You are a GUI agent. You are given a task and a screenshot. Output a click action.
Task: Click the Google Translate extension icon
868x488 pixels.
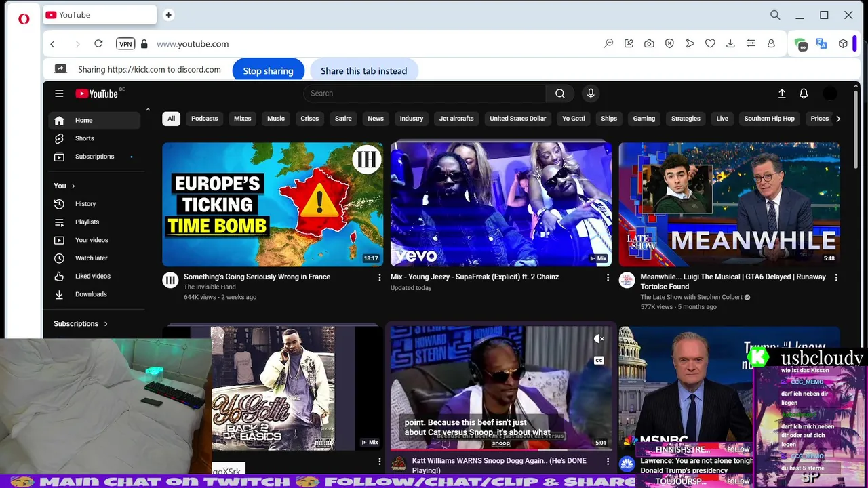821,43
